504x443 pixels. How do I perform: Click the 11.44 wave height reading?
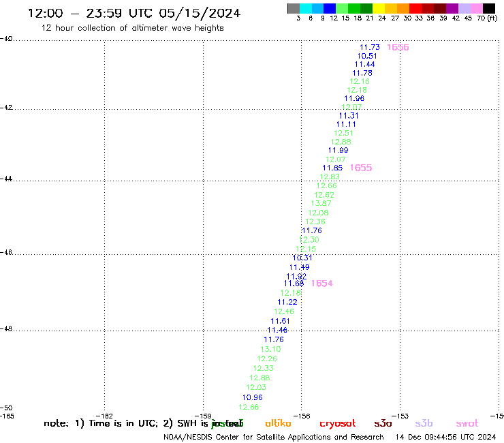click(x=364, y=64)
